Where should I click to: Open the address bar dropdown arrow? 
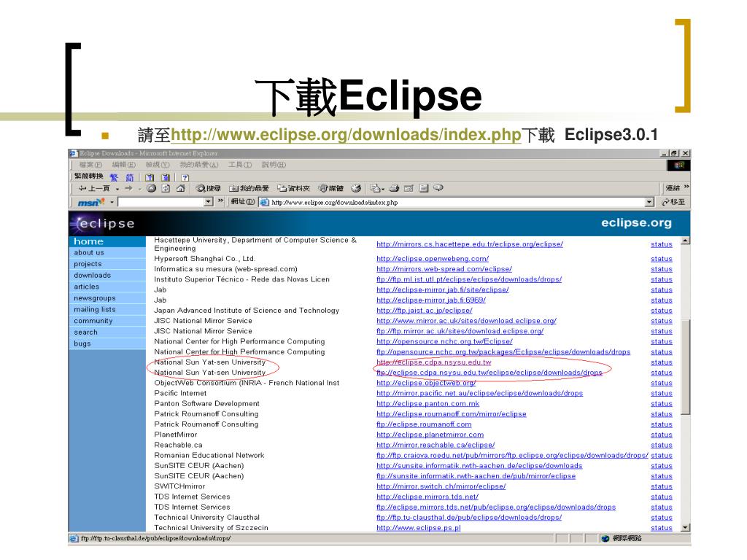click(x=649, y=203)
